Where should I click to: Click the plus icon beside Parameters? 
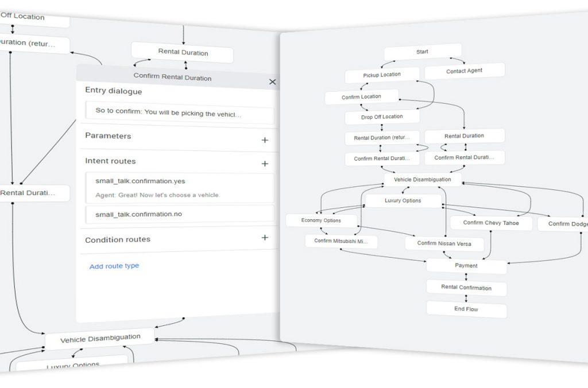[265, 140]
